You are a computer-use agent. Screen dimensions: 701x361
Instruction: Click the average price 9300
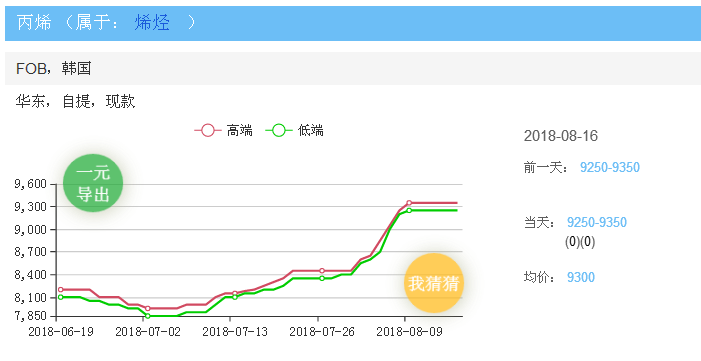coord(581,277)
